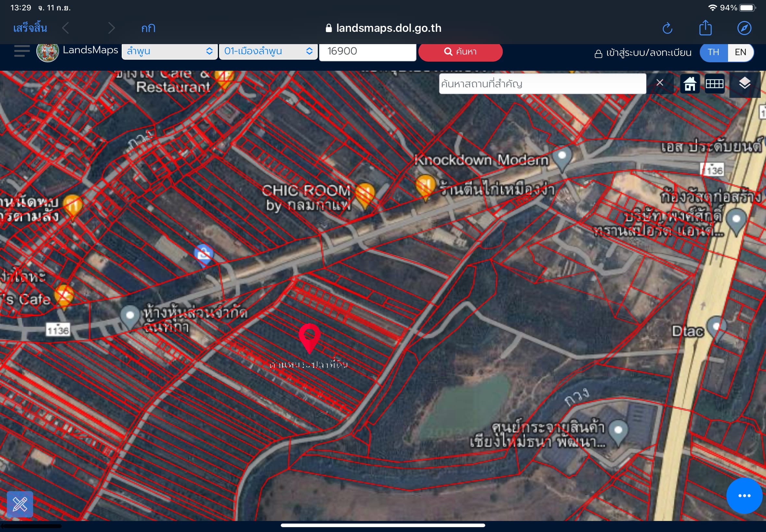Viewport: 766px width, 532px height.
Task: Tap เสร็จสิ้น to close the browser
Action: [x=30, y=28]
